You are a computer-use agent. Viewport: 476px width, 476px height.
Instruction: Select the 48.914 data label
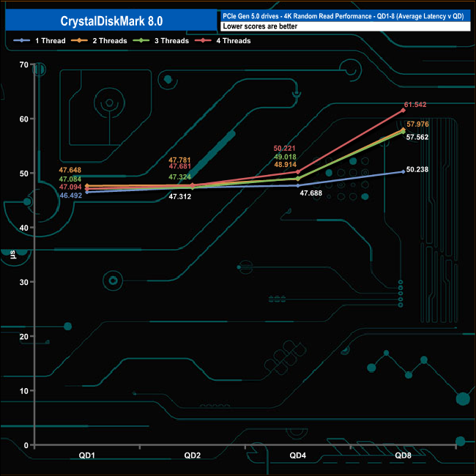click(285, 165)
